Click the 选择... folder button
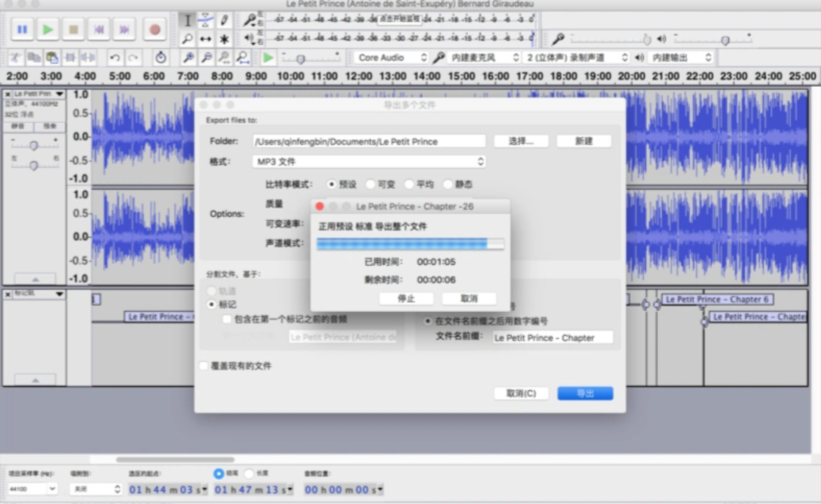This screenshot has height=504, width=821. (x=521, y=141)
